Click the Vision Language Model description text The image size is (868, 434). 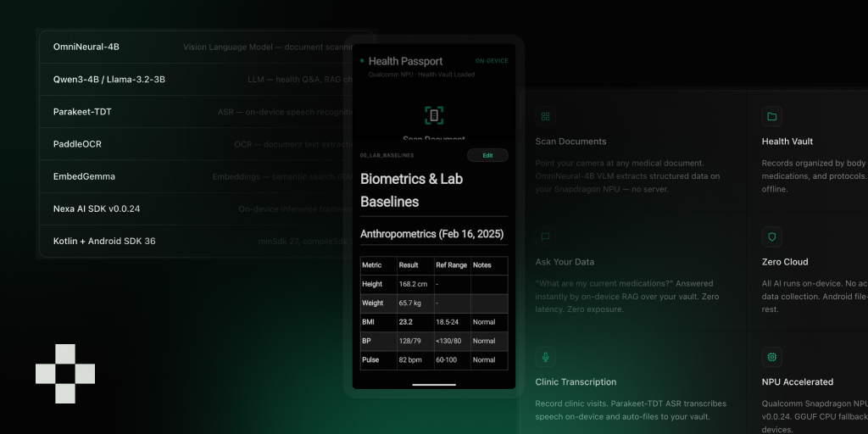click(x=268, y=47)
